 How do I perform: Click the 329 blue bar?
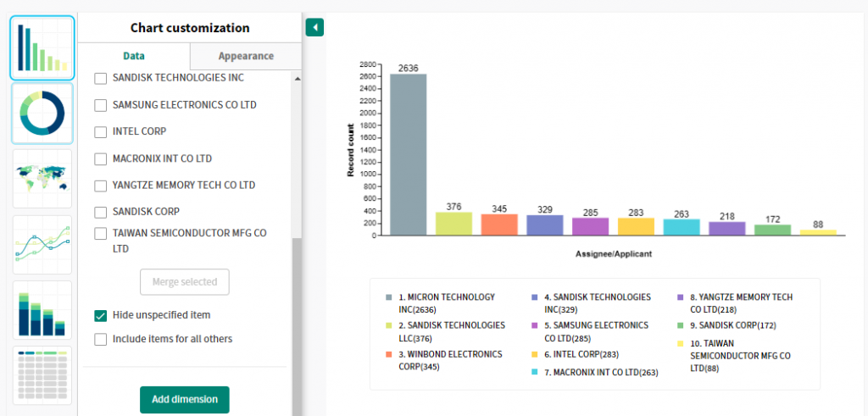(545, 225)
